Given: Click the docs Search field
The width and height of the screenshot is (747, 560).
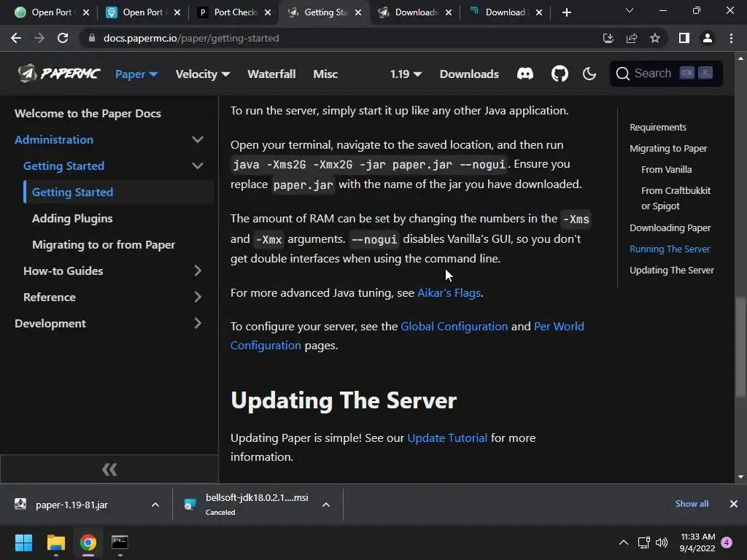Looking at the screenshot, I should 666,74.
